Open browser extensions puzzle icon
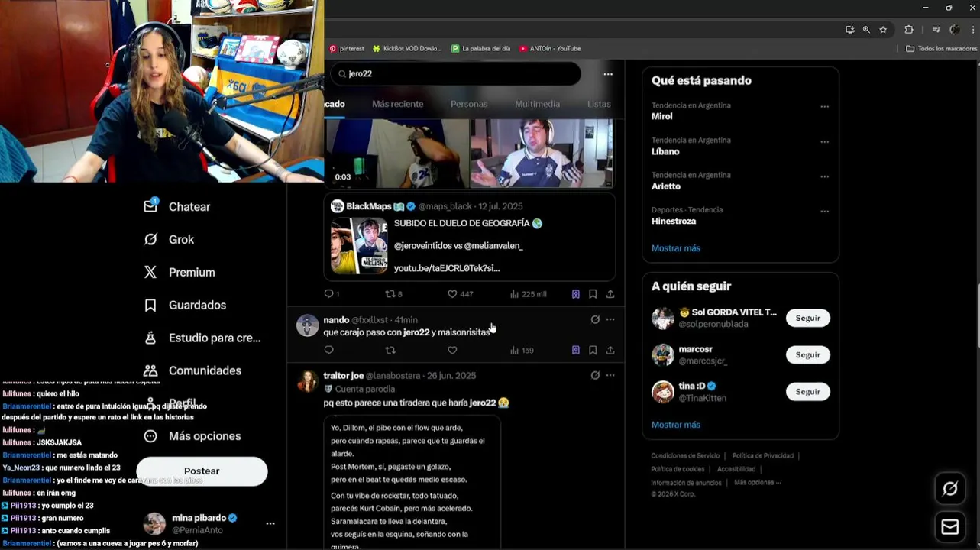The width and height of the screenshot is (980, 550). click(x=909, y=30)
